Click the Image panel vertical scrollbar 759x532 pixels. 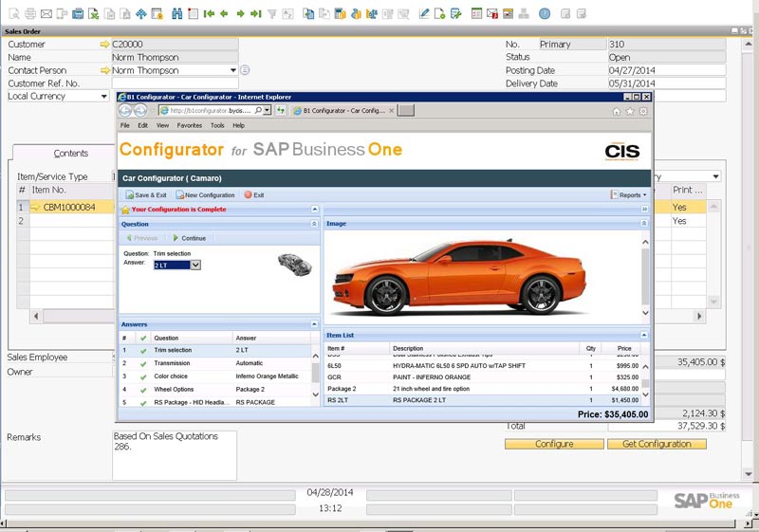(x=645, y=277)
